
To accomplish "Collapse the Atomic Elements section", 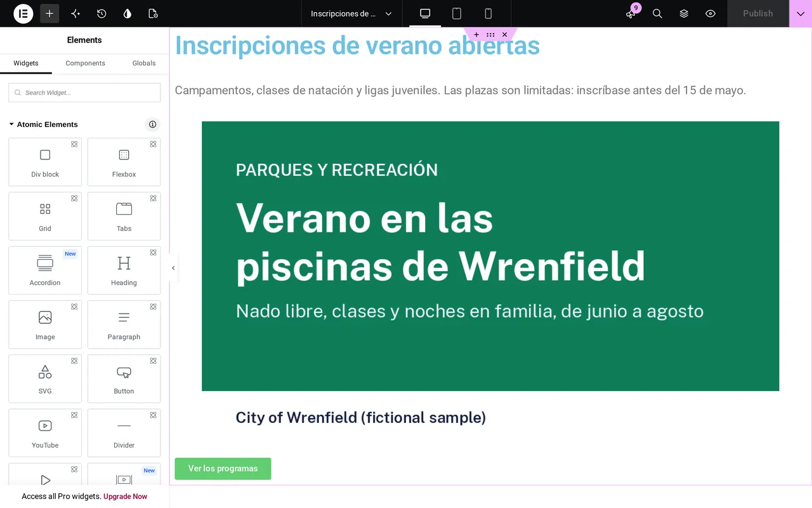I will tap(43, 124).
